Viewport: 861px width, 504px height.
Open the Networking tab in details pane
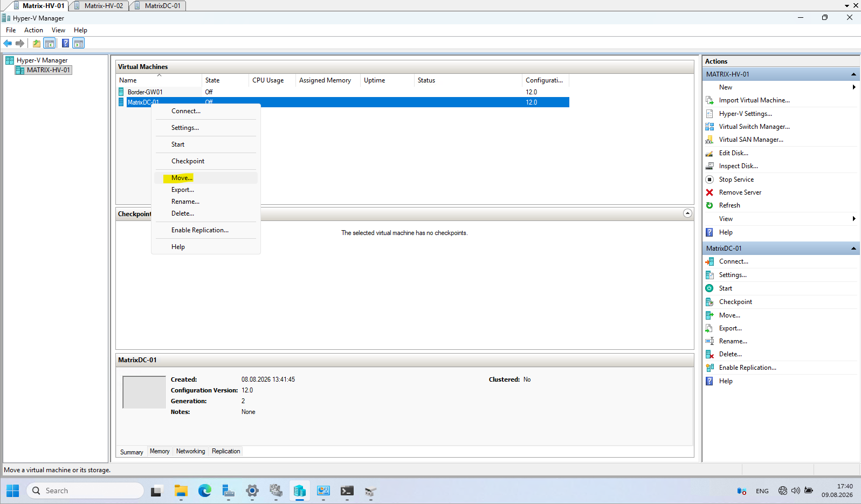click(x=191, y=452)
